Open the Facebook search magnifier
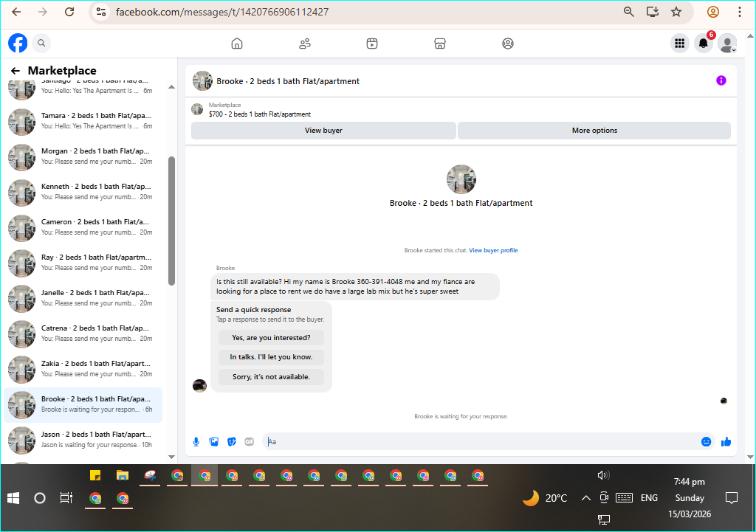756x532 pixels. tap(41, 43)
